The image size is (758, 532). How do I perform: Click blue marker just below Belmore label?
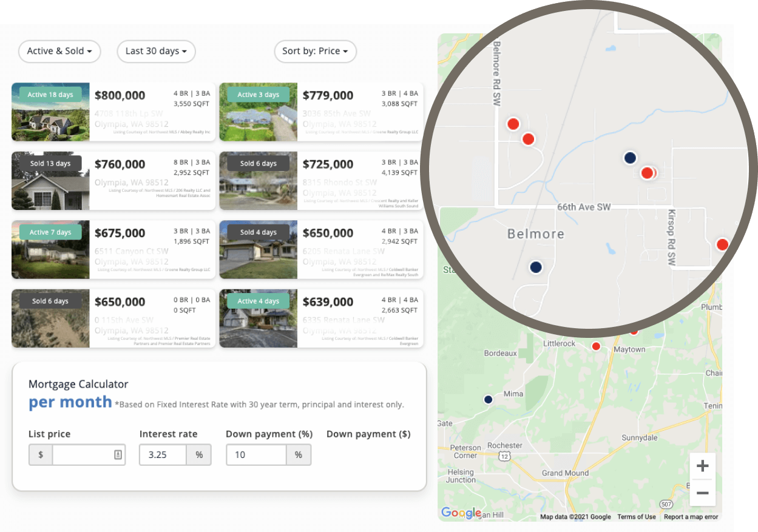[536, 267]
